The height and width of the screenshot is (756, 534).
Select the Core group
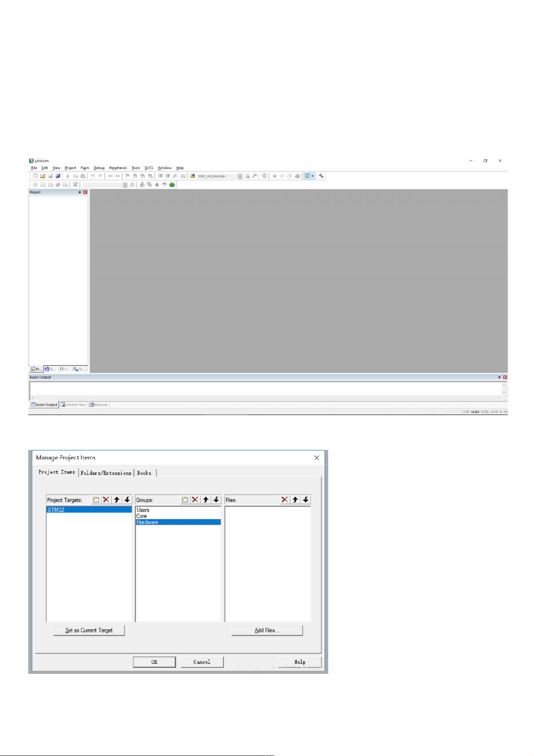pos(178,516)
